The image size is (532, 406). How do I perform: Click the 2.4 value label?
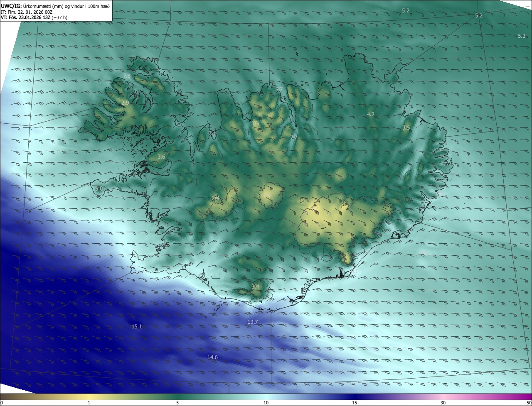click(215, 198)
